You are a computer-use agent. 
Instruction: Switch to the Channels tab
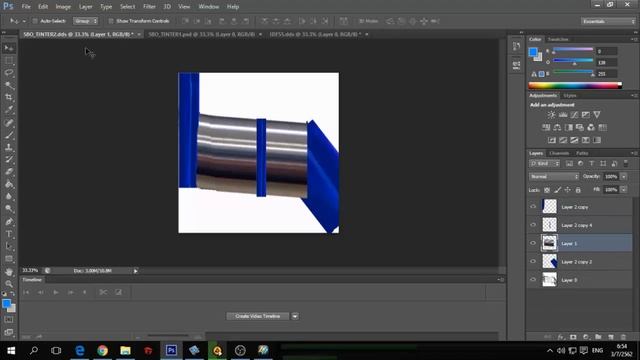point(559,153)
